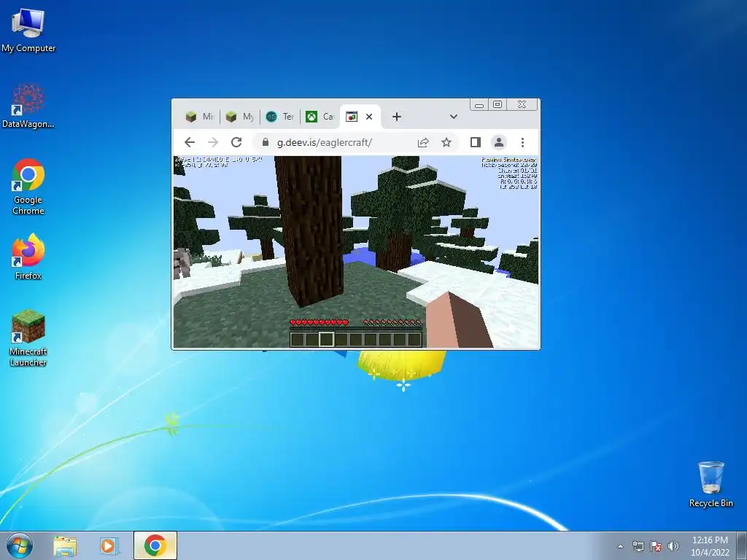This screenshot has height=560, width=747.
Task: Show hidden system tray icons
Action: (620, 546)
